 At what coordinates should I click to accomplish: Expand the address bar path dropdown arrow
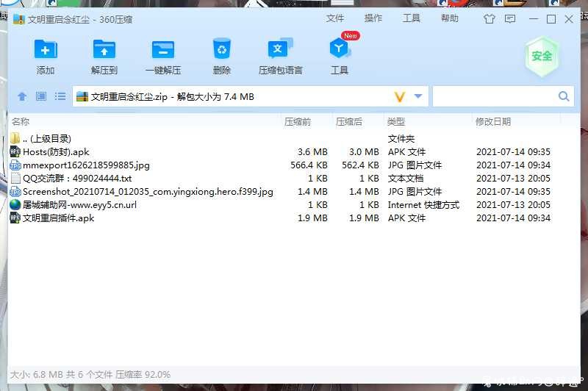pyautogui.click(x=417, y=96)
